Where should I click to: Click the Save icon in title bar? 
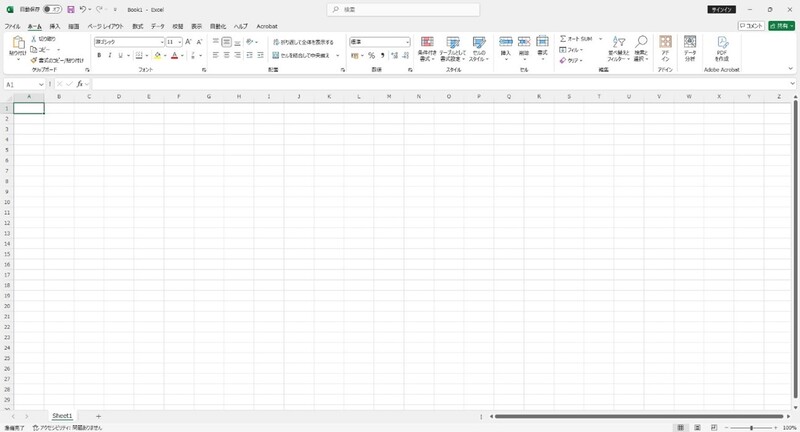(71, 9)
